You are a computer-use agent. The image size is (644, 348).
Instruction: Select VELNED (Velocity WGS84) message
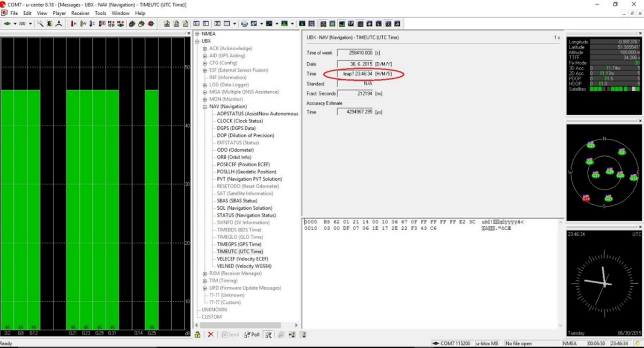244,266
